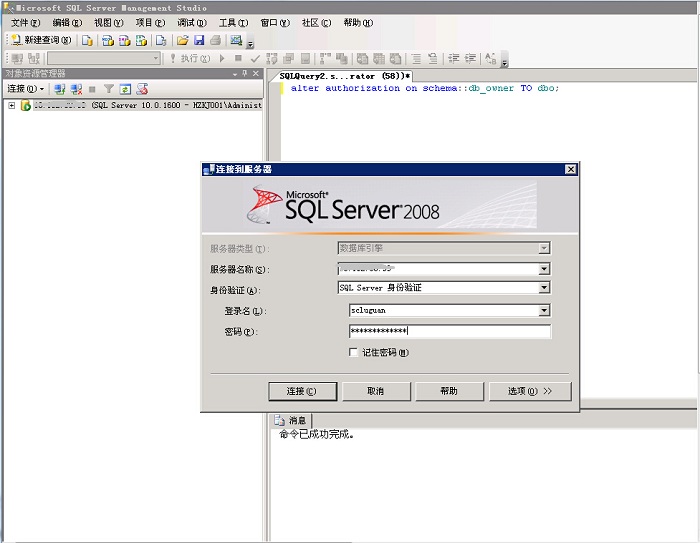Click the Parse checkmark icon
This screenshot has width=700, height=543.
tap(255, 58)
